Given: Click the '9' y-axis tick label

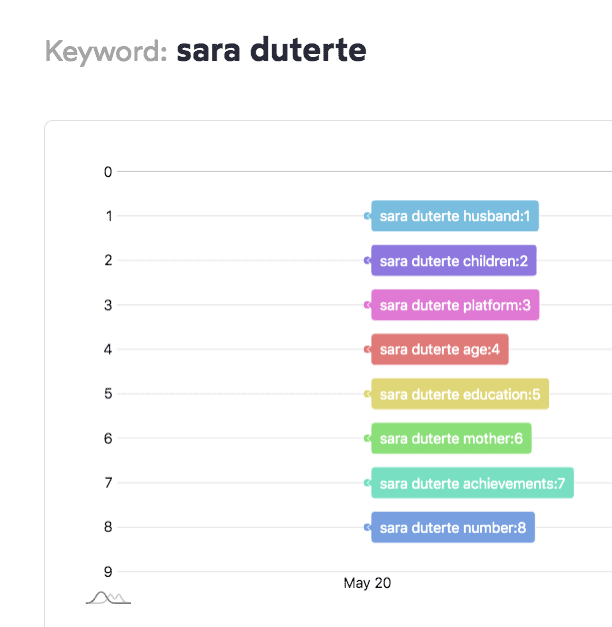Looking at the screenshot, I should 107,572.
